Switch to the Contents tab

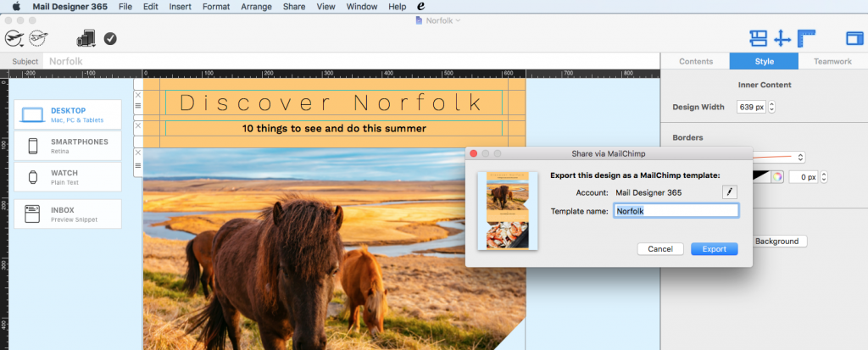[x=696, y=62]
